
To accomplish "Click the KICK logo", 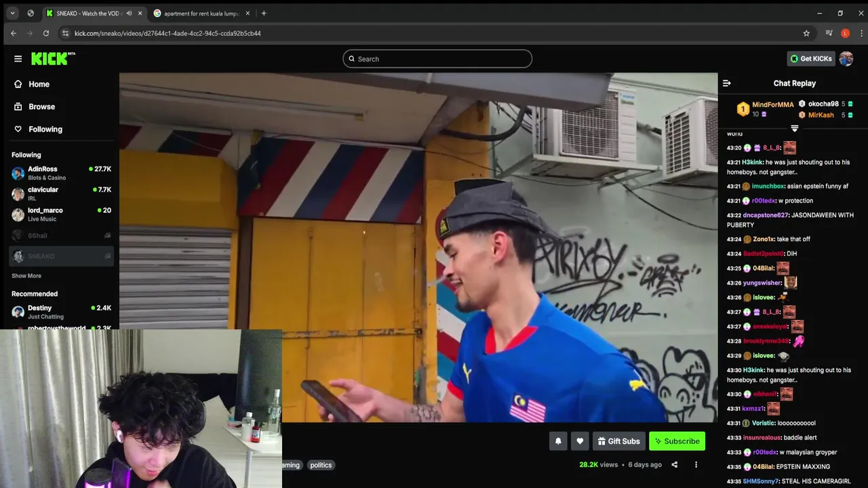I will pyautogui.click(x=53, y=59).
